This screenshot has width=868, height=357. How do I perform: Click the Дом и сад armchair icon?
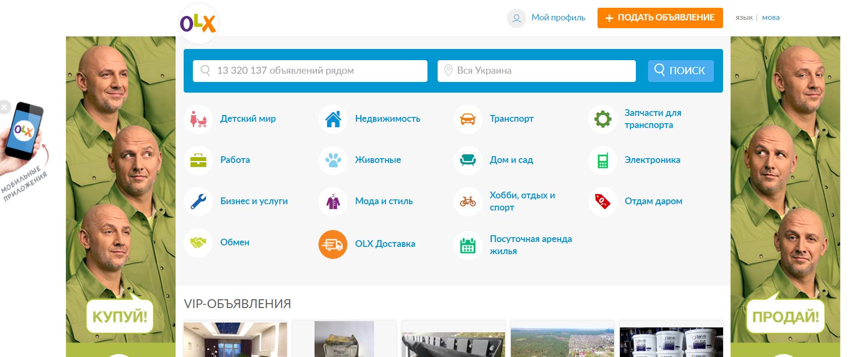tap(468, 160)
